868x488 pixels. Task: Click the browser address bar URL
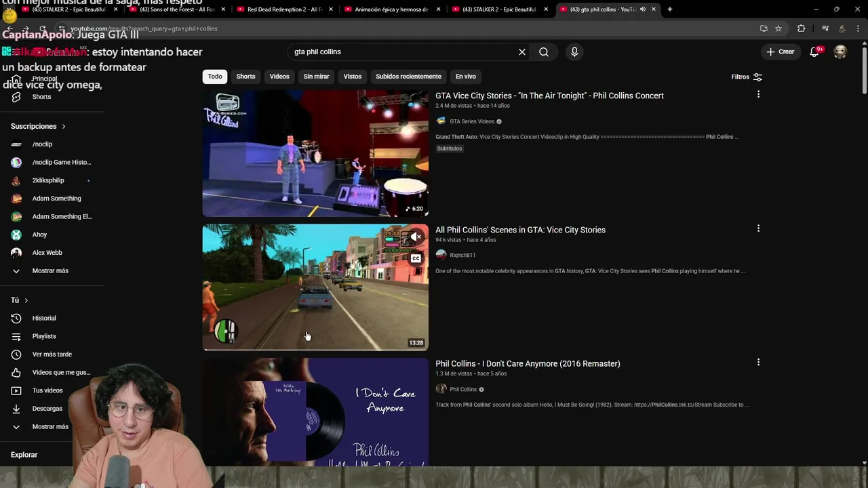(x=144, y=28)
